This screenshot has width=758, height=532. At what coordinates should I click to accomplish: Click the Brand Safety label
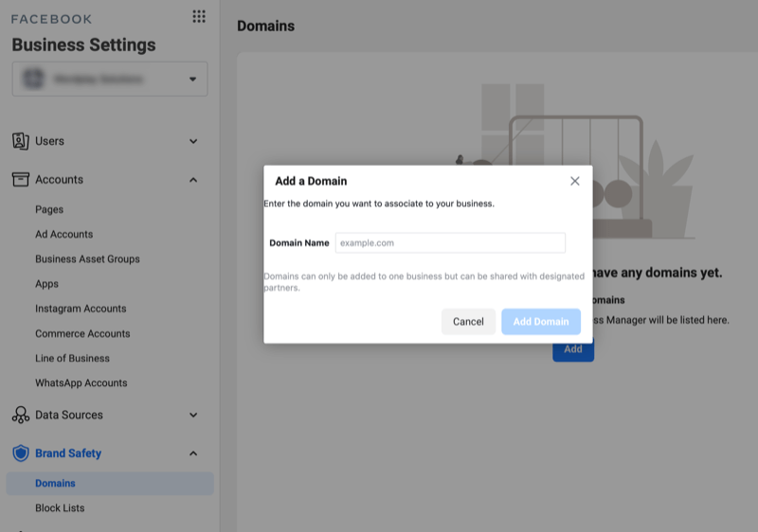pyautogui.click(x=68, y=453)
